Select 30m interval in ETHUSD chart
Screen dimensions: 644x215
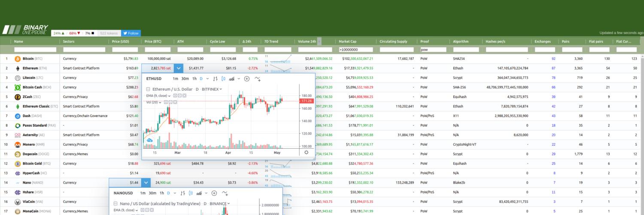(185, 79)
